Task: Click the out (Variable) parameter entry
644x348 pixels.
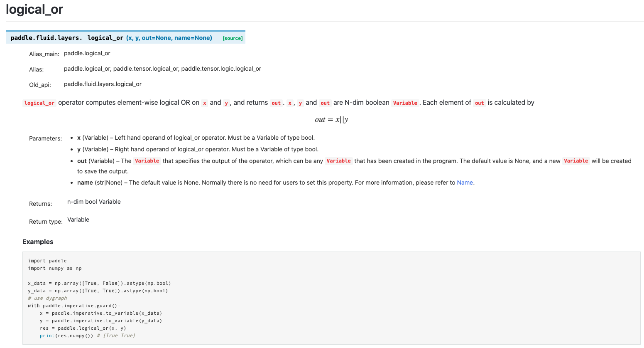Action: [x=354, y=166]
